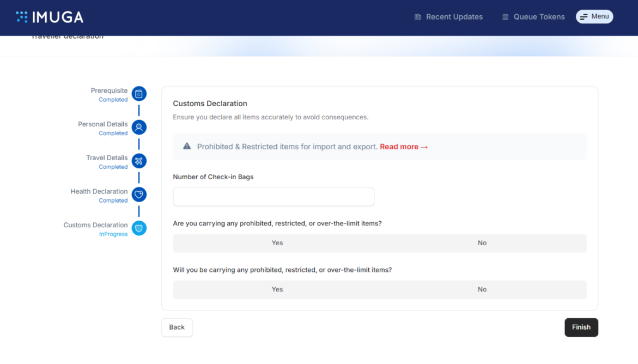Go back with the Back button
Screen dimensions: 638x364
pyautogui.click(x=177, y=327)
